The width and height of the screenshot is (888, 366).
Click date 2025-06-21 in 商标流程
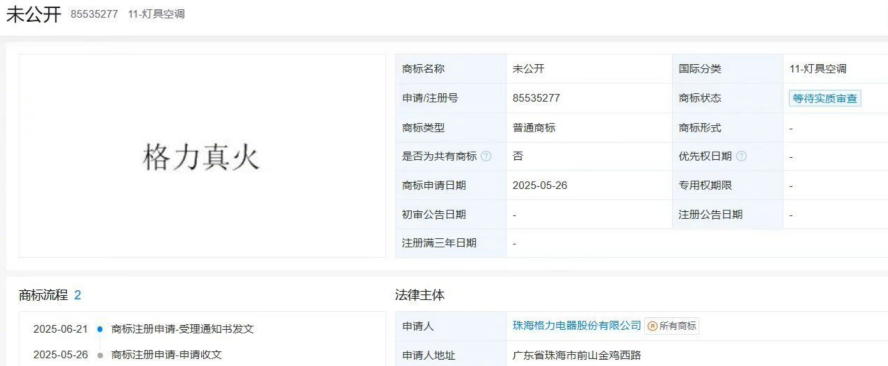(x=61, y=329)
